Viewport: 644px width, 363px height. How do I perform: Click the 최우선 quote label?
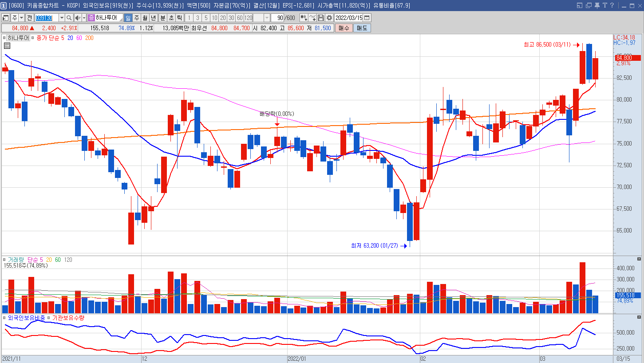tap(200, 28)
